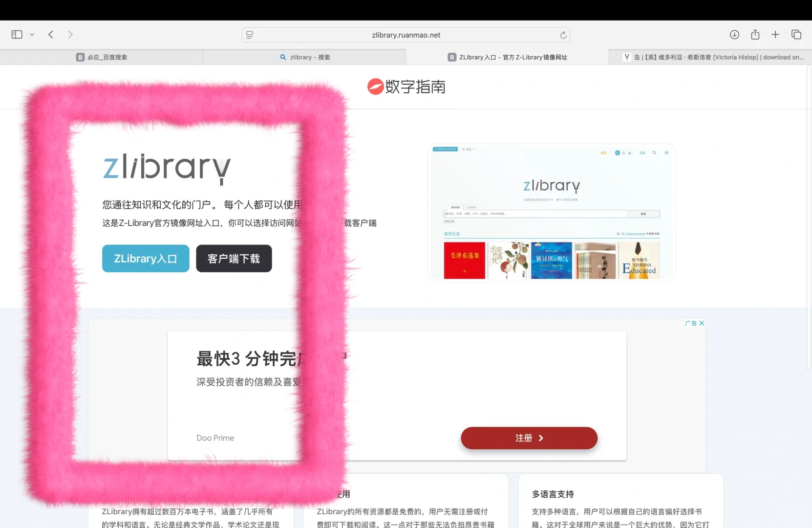Open the Share menu
The height and width of the screenshot is (528, 812).
(x=755, y=35)
